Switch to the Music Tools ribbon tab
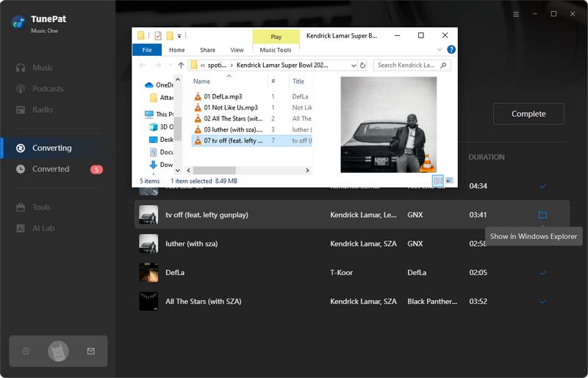 276,50
